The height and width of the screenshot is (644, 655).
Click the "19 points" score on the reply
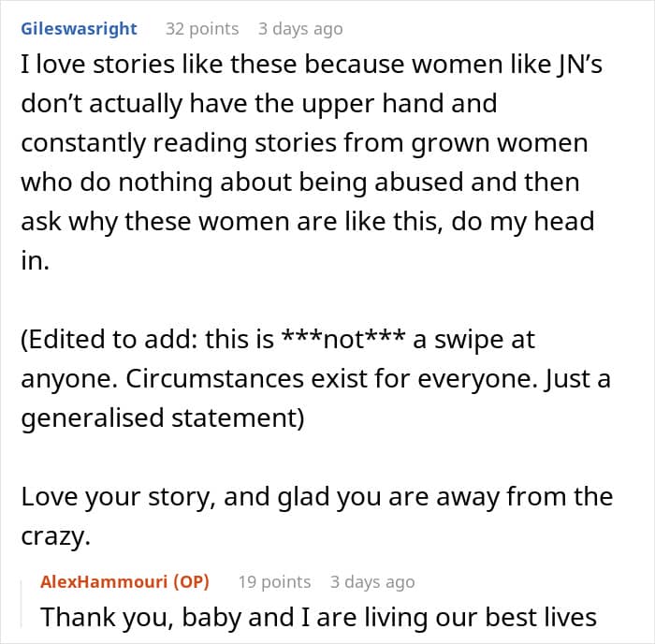[x=274, y=581]
